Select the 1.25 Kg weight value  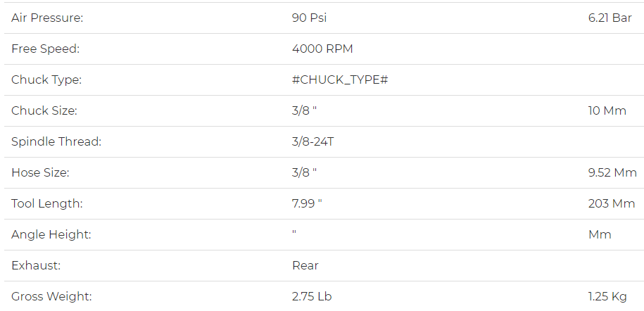coord(607,297)
